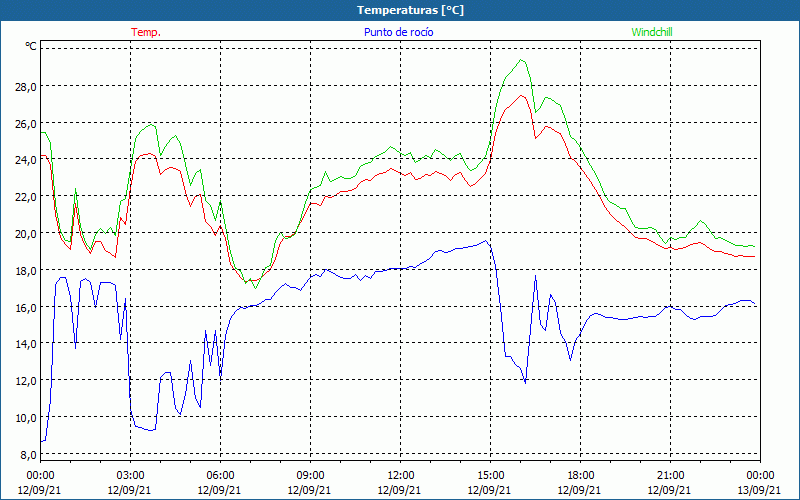Click the 18,0 y-axis value

tap(26, 270)
